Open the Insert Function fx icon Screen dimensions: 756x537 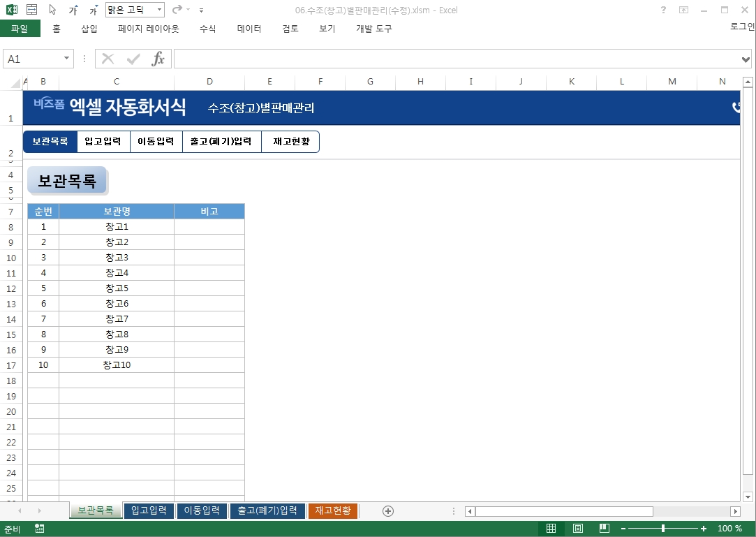(x=158, y=59)
